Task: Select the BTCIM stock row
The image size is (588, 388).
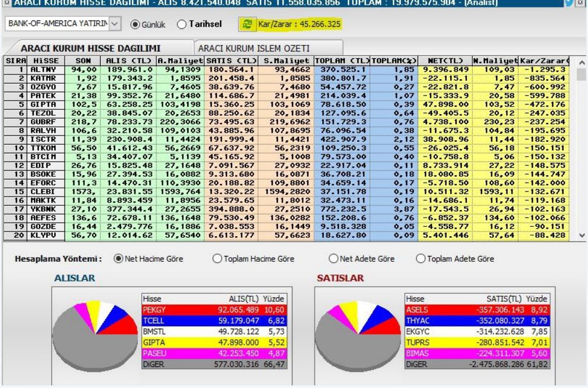Action: pyautogui.click(x=287, y=157)
